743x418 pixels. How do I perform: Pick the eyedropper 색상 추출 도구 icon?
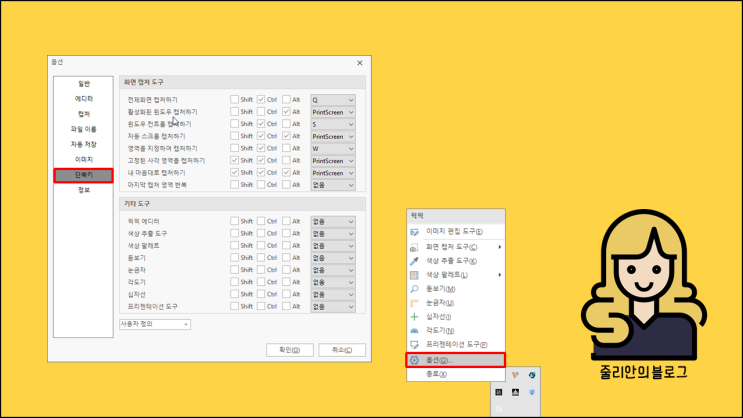(x=414, y=261)
